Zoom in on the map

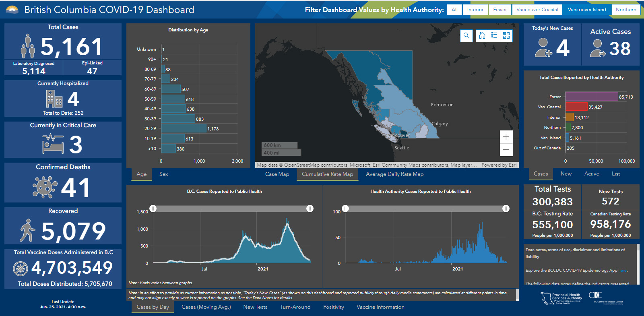506,137
